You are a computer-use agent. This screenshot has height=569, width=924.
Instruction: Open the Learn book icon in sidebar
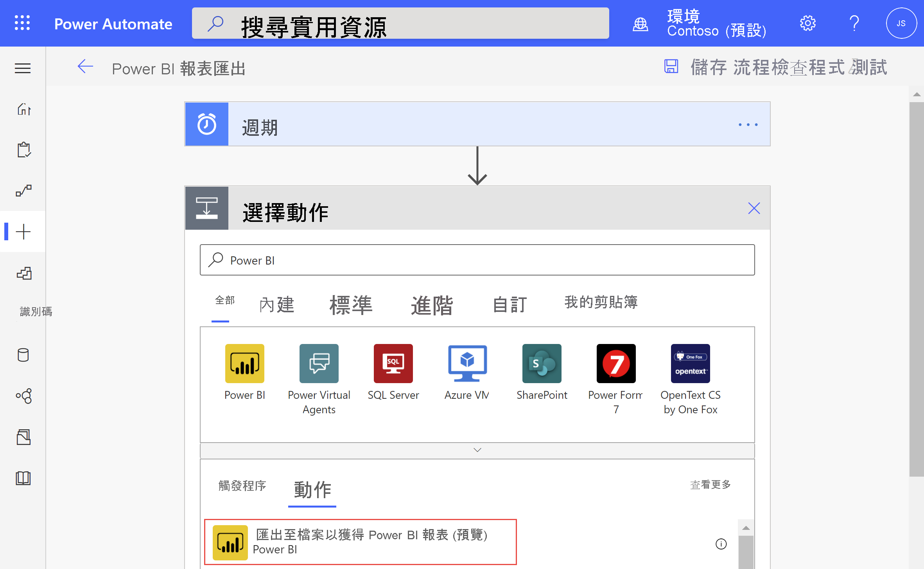click(23, 478)
